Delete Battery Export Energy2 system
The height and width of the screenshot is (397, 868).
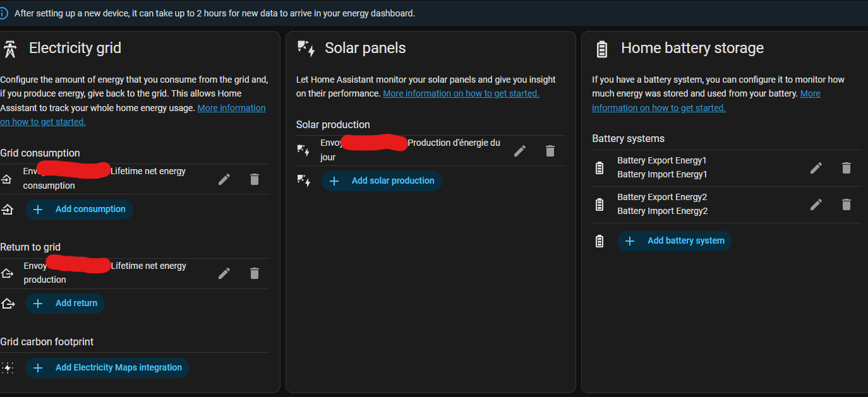847,204
